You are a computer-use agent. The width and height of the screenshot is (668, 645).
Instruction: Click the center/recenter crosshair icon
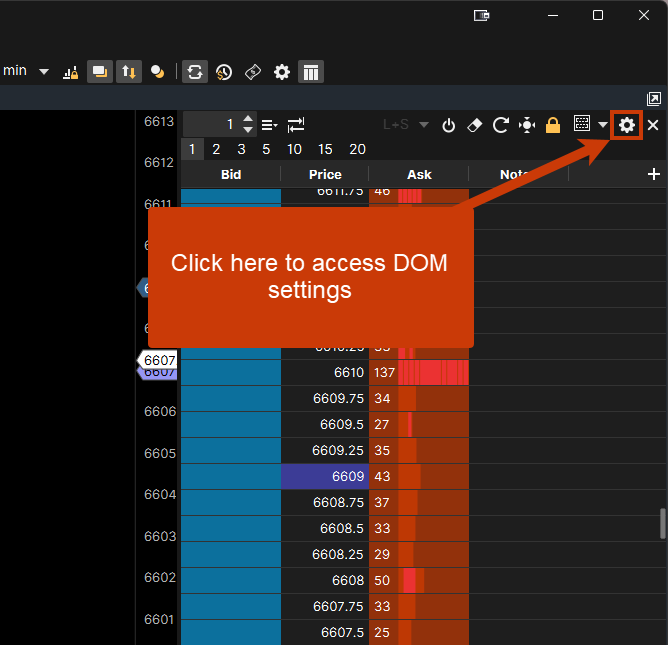(527, 125)
